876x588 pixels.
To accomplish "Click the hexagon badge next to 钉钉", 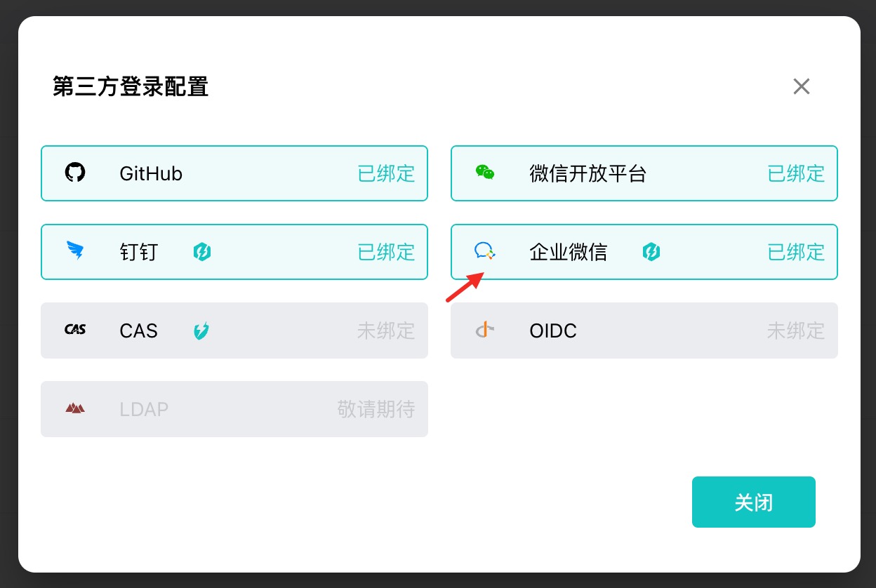I will 203,252.
